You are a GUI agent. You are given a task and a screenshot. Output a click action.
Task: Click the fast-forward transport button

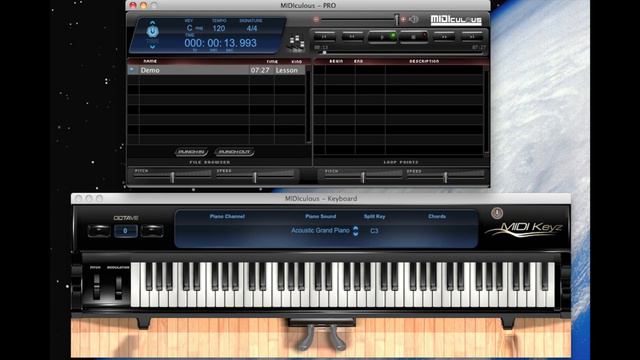(x=444, y=37)
